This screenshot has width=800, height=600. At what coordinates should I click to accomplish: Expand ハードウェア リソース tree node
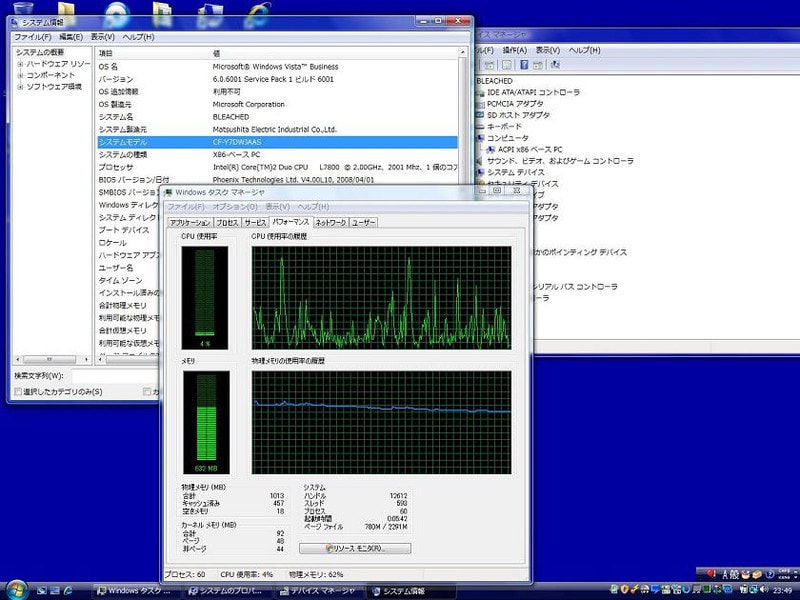point(20,64)
